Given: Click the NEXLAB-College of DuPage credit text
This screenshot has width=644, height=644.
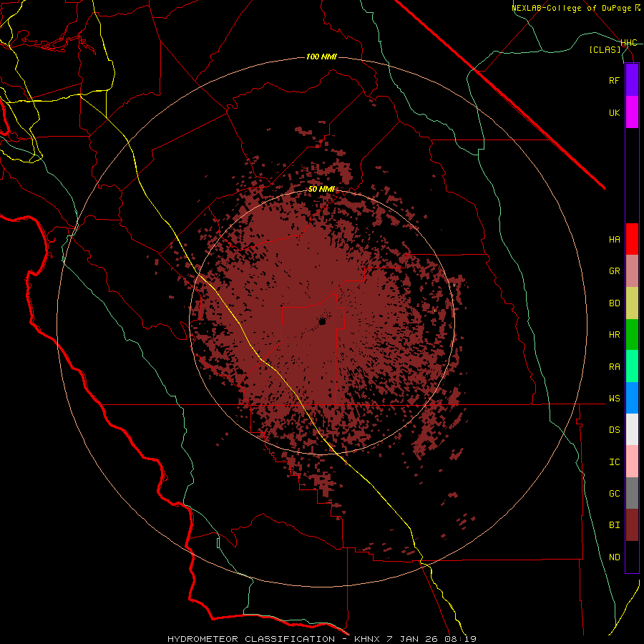Looking at the screenshot, I should 575,8.
